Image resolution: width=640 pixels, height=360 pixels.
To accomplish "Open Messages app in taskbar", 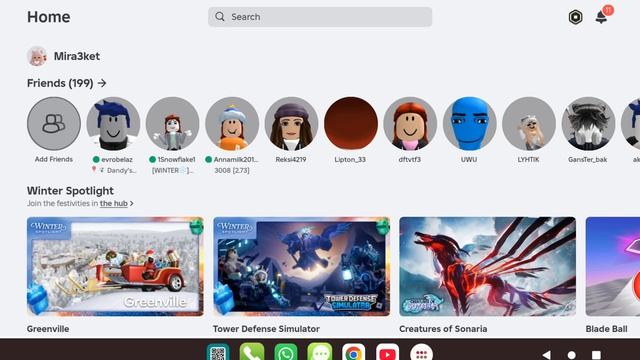I will click(x=320, y=353).
